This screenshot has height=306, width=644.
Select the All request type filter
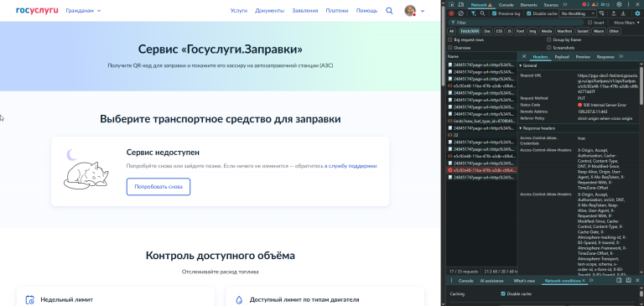[x=452, y=31]
